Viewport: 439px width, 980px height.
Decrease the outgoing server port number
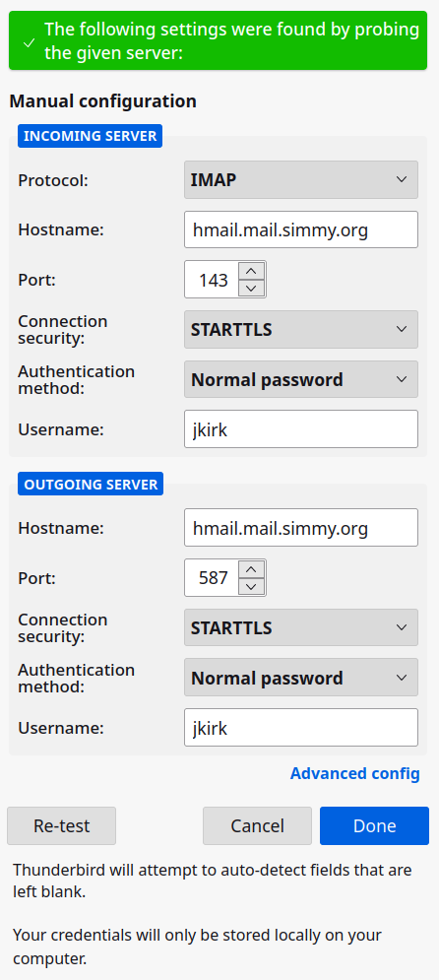pyautogui.click(x=252, y=586)
